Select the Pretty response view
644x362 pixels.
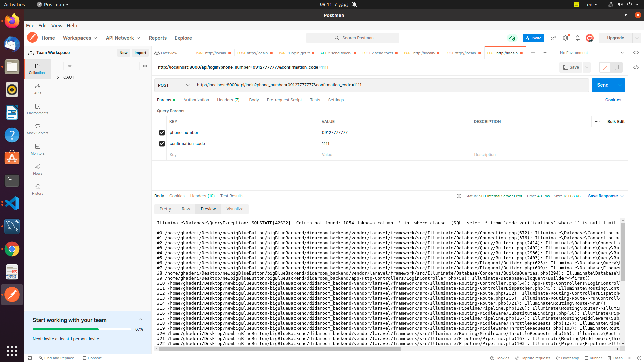[x=165, y=209]
